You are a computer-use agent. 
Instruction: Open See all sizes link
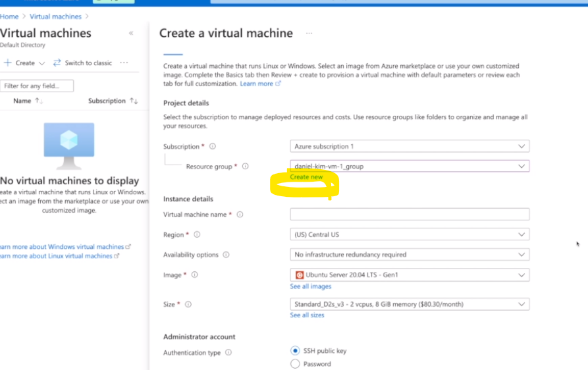coord(307,315)
